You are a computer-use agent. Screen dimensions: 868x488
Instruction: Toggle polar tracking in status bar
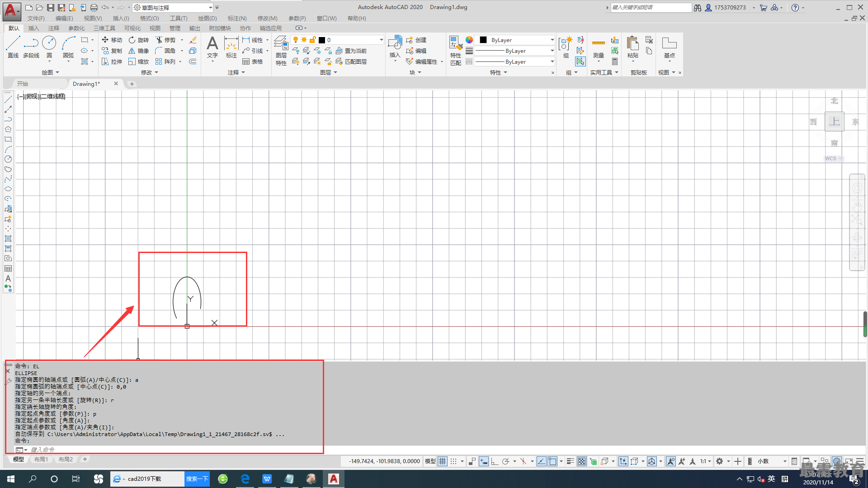[x=506, y=461]
